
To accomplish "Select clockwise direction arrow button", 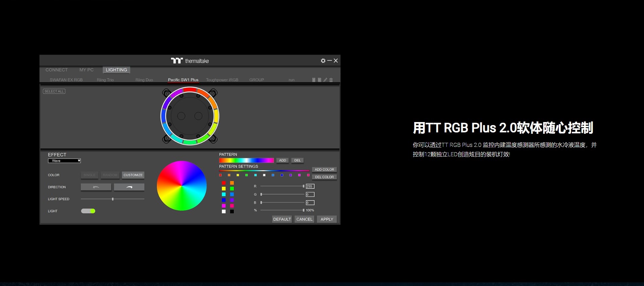I will [x=129, y=187].
